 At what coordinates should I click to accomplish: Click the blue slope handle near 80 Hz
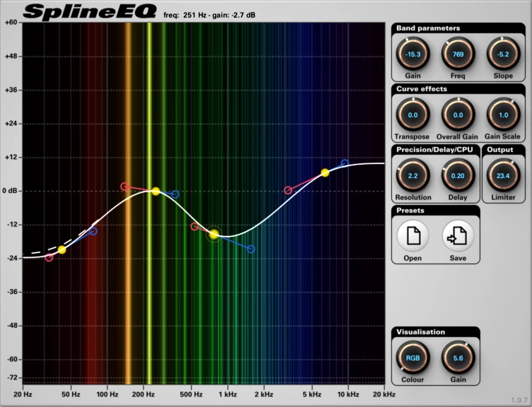tap(93, 231)
